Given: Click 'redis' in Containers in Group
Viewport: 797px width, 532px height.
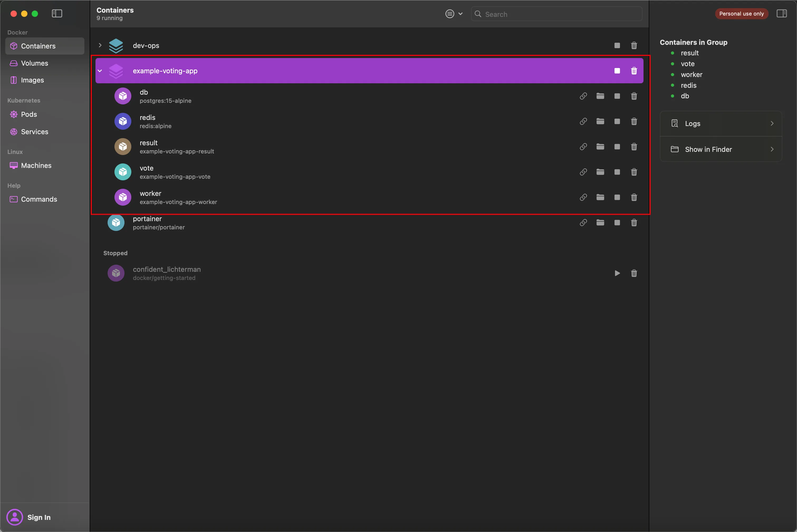Looking at the screenshot, I should tap(688, 85).
